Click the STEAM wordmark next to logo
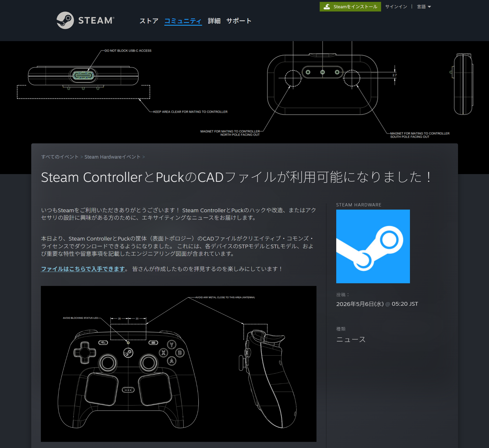 tap(96, 21)
